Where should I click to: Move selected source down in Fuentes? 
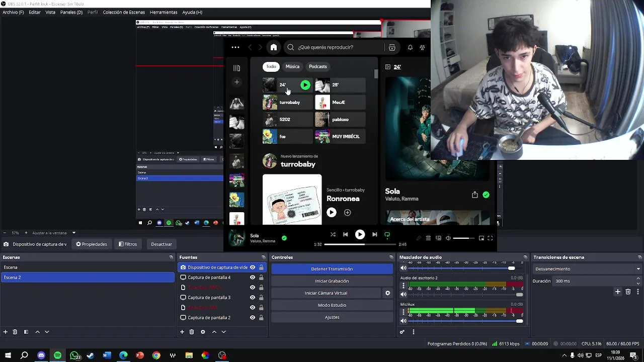(224, 332)
